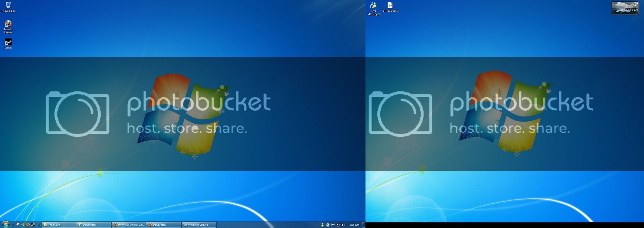Switch to The Matrix folder window
The height and width of the screenshot is (228, 644).
pyautogui.click(x=59, y=225)
